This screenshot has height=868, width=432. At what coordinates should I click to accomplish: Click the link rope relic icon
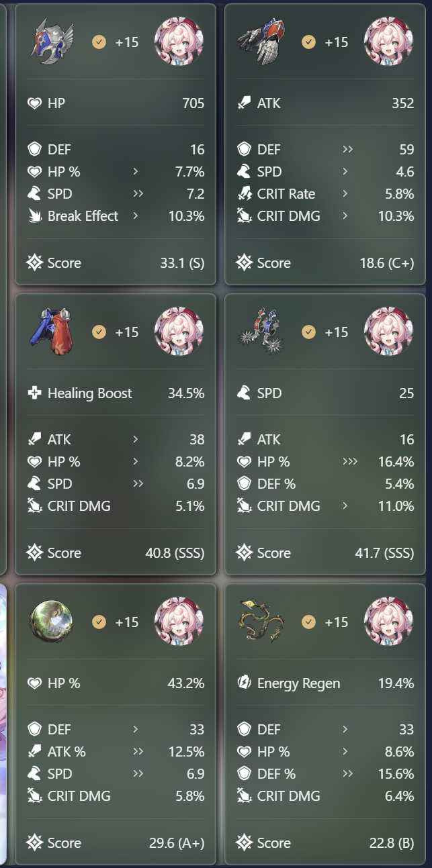(261, 622)
